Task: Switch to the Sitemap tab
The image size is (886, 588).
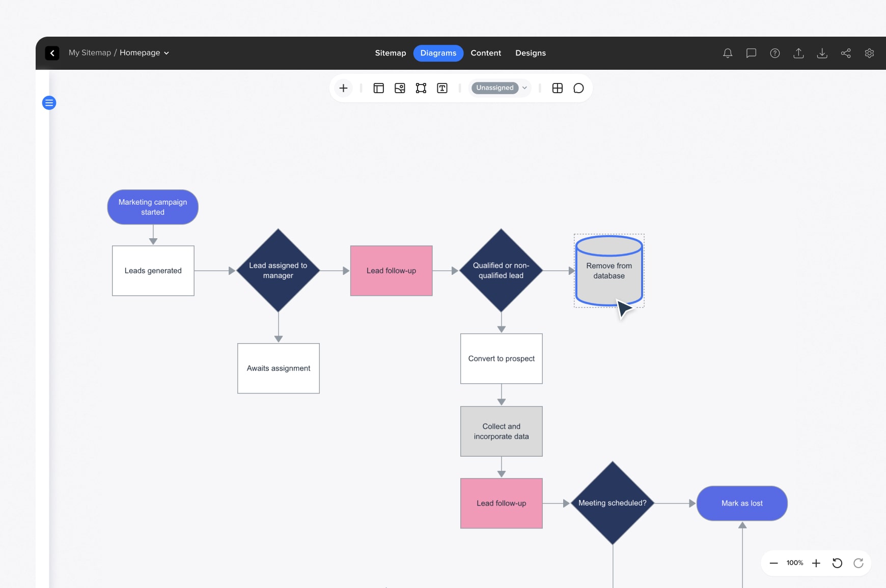Action: click(x=390, y=53)
